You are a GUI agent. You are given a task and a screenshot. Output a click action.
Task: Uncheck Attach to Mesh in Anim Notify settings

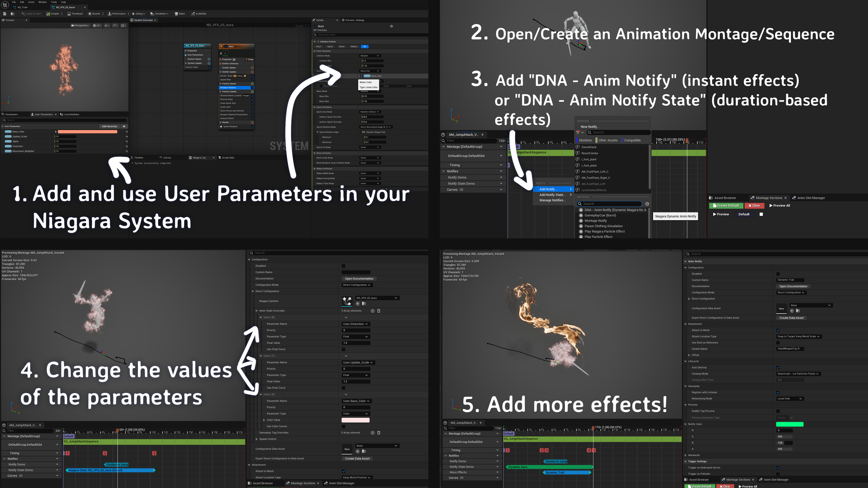pos(778,330)
